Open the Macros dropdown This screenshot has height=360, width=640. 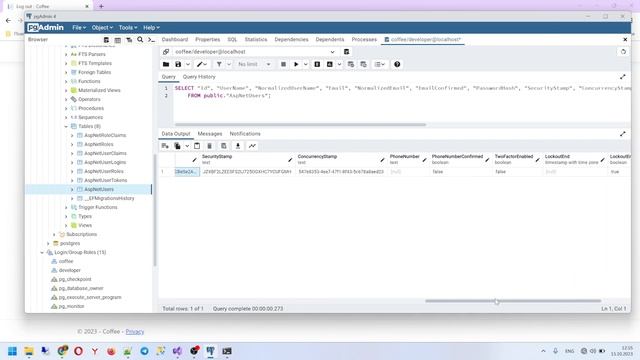(x=380, y=64)
